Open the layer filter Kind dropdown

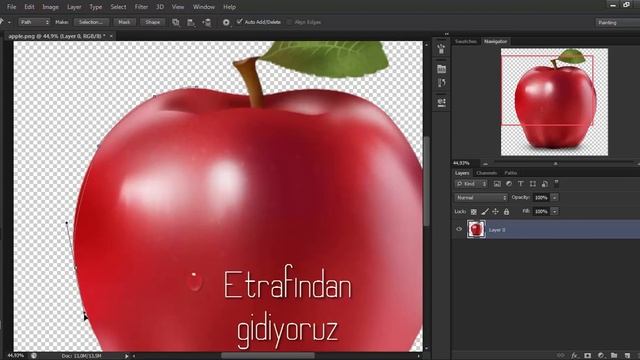pos(471,184)
